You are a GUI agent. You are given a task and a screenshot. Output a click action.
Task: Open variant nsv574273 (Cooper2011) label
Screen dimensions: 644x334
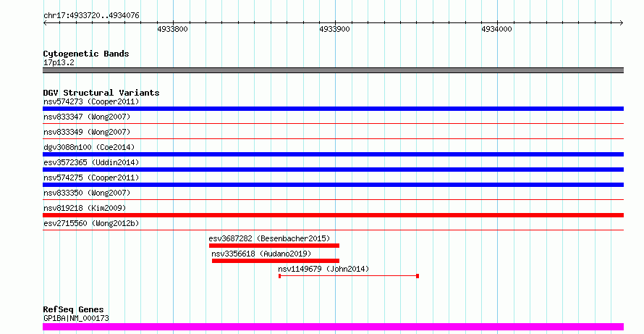pyautogui.click(x=91, y=101)
